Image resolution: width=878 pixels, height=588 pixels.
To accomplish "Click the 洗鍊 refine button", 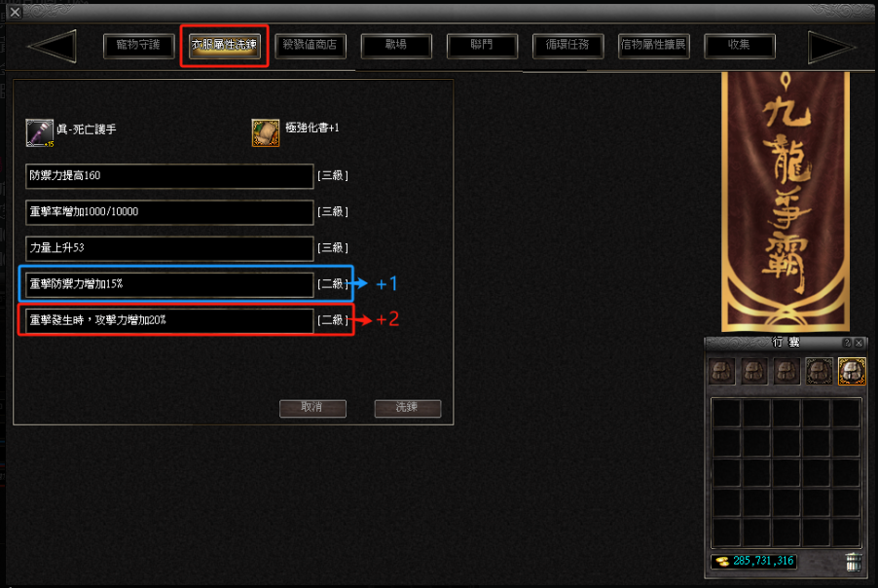I will 407,408.
